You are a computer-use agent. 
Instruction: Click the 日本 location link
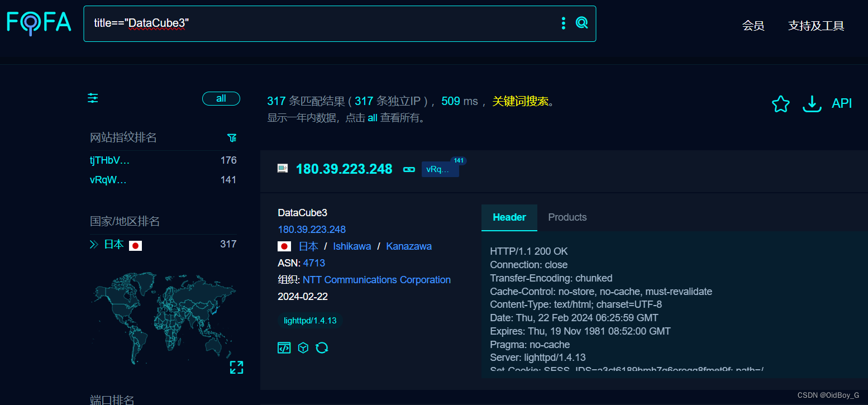[x=308, y=246]
